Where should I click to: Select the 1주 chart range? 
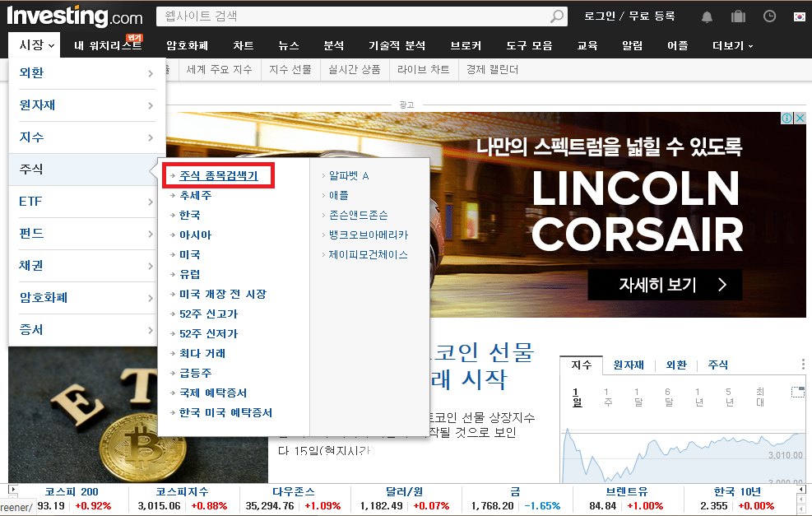[x=608, y=397]
